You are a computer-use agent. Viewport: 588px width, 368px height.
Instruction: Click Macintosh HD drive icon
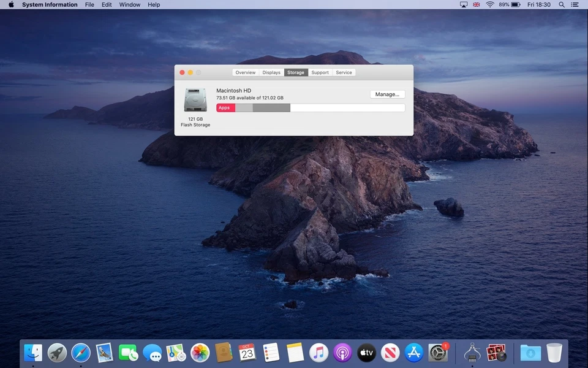tap(195, 100)
